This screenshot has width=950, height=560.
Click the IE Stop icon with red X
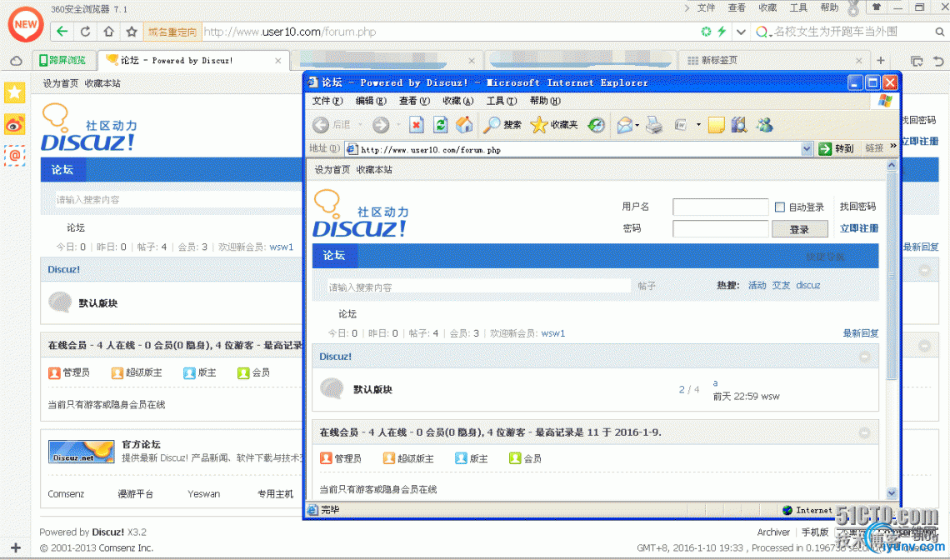point(416,125)
